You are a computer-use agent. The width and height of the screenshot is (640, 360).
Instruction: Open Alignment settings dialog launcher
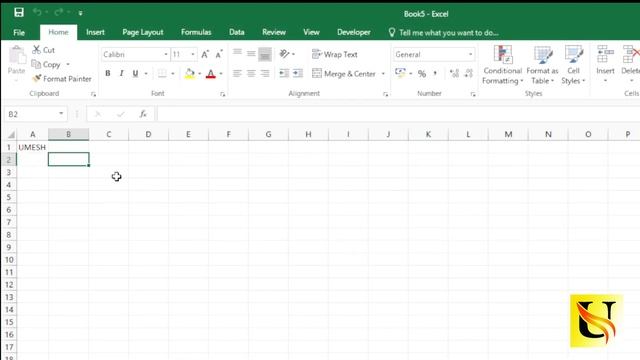[x=385, y=94]
